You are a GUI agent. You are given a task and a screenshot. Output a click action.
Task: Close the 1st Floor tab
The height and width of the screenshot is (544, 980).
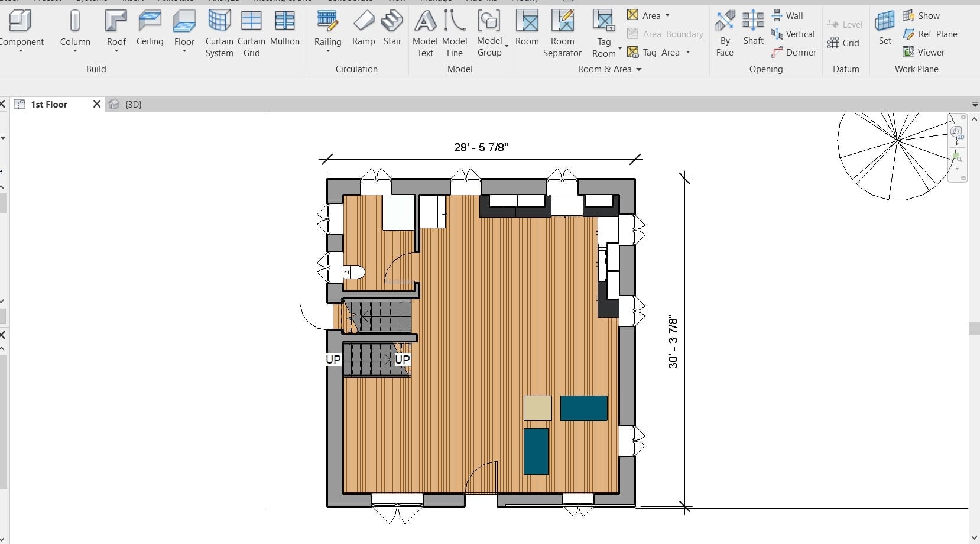pos(97,104)
